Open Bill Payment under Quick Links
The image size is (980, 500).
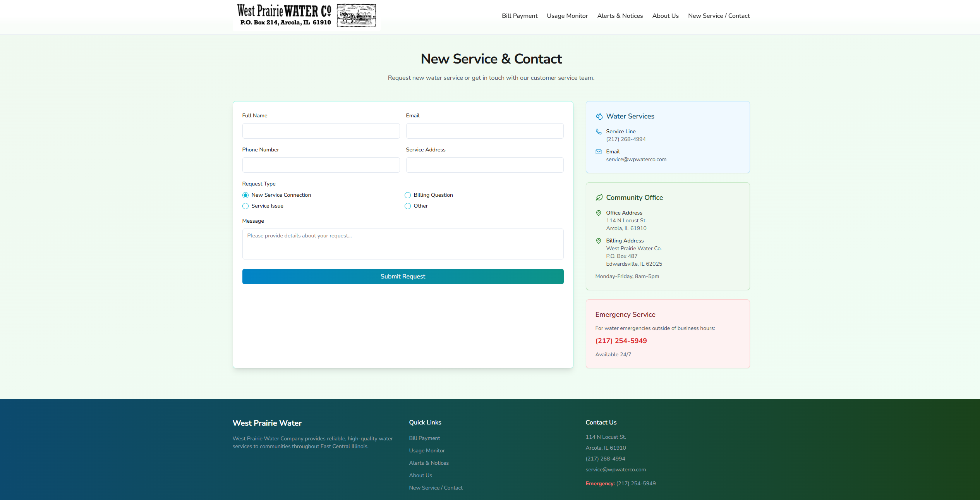[424, 438]
